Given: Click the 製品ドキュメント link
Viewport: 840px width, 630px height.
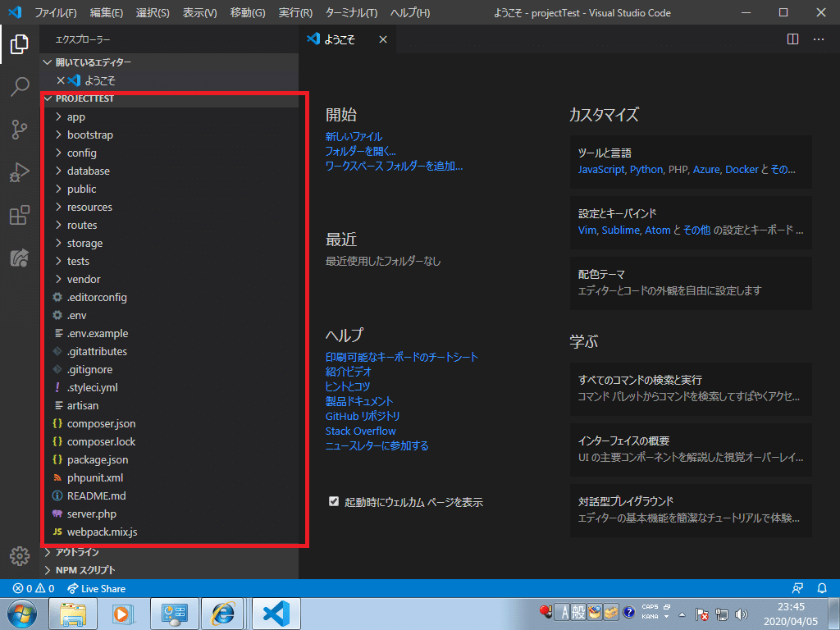Looking at the screenshot, I should point(359,401).
